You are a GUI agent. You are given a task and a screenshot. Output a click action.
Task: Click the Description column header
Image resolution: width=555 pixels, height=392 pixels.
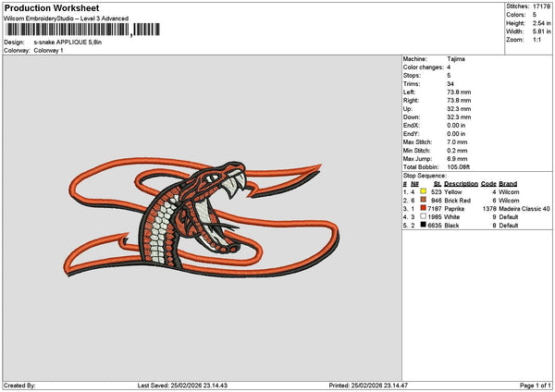[461, 183]
